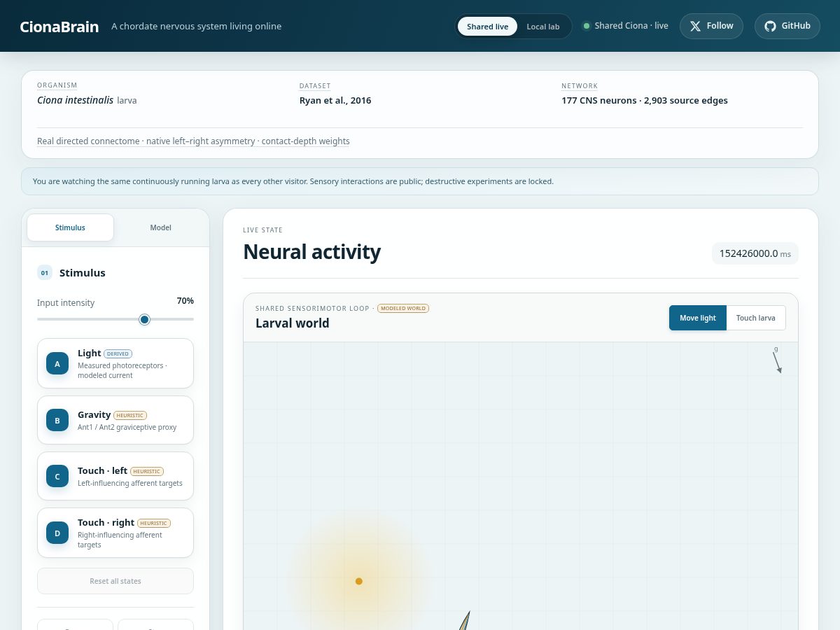Screen dimensions: 840x630
Task: Activate Move light mode
Action: pyautogui.click(x=698, y=318)
